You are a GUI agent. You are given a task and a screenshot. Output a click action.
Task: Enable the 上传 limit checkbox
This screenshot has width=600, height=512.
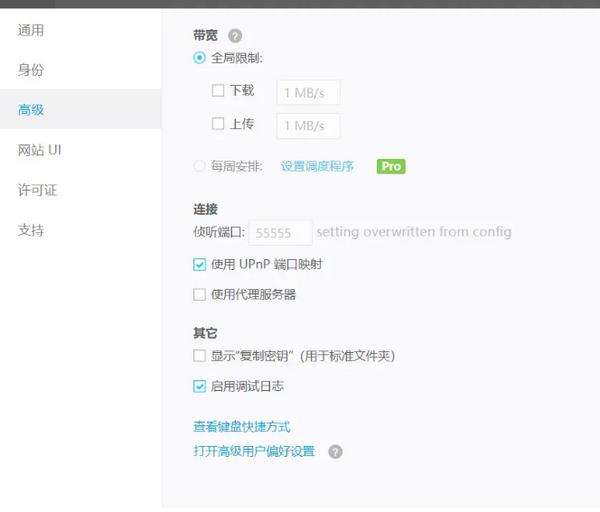click(218, 125)
